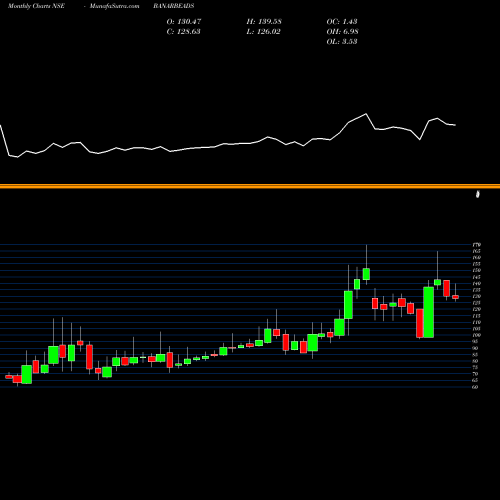
Task: Click the 120 price axis label
Action: coord(476,309)
